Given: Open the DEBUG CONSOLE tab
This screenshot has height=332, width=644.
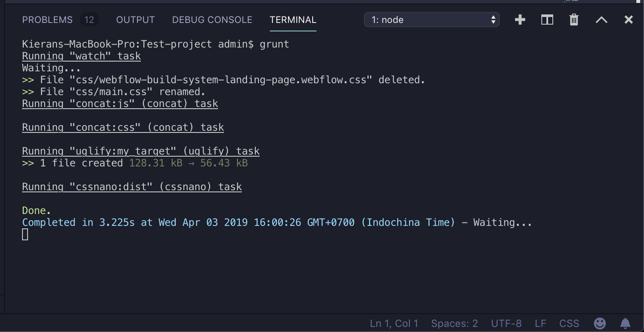Looking at the screenshot, I should (212, 20).
